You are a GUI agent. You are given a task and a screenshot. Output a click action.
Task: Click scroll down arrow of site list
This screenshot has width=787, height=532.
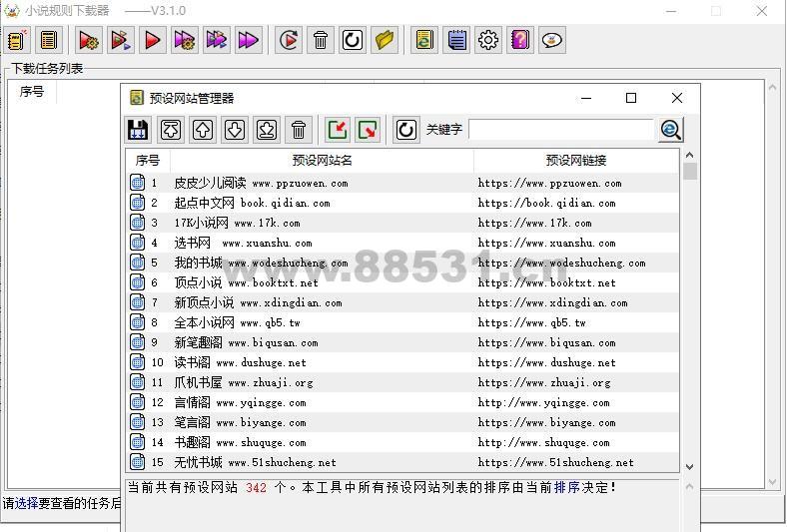689,466
